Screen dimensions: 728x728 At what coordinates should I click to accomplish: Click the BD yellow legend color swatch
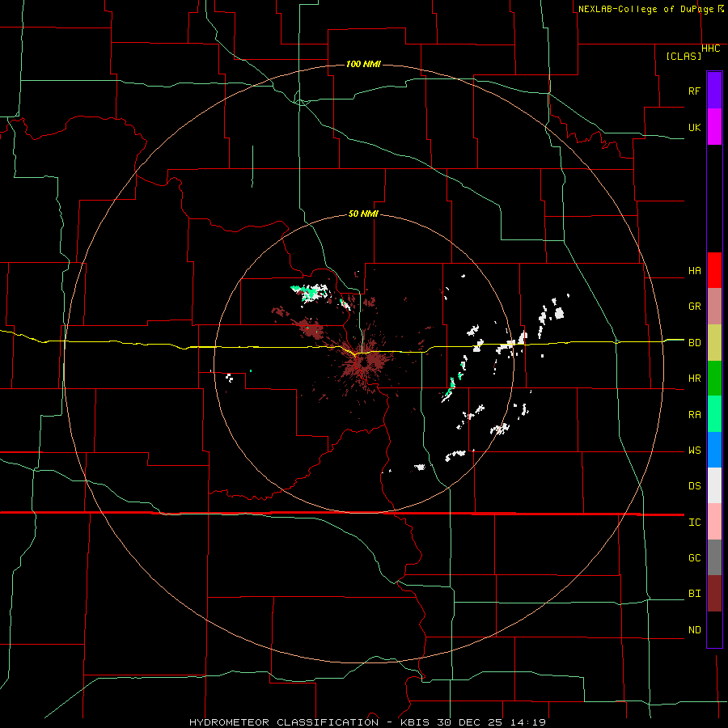714,343
